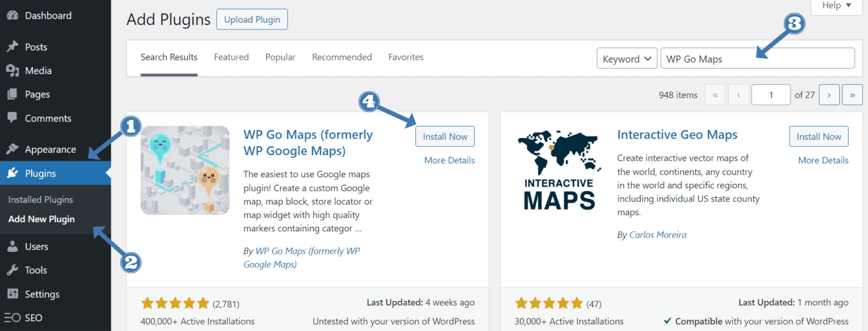Open the Popular plugins tab
The image size is (868, 331).
280,57
